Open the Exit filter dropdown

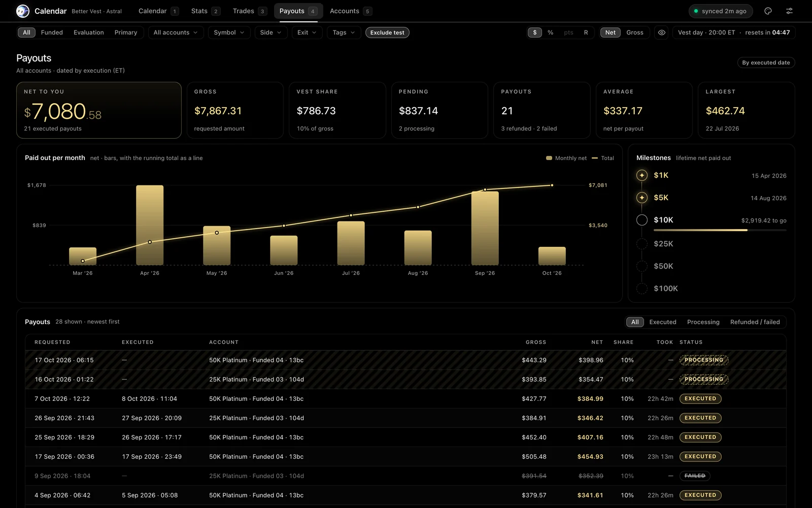pos(307,33)
